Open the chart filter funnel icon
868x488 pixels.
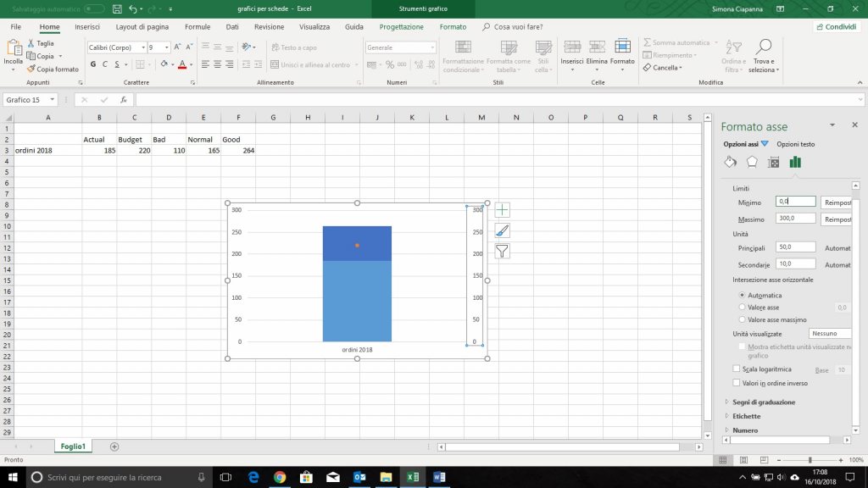501,251
